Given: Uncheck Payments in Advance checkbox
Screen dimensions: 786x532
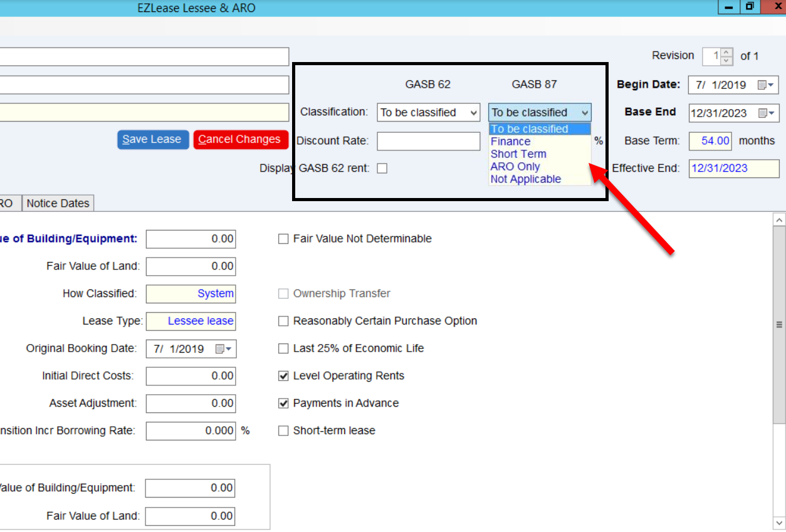Looking at the screenshot, I should pyautogui.click(x=283, y=404).
